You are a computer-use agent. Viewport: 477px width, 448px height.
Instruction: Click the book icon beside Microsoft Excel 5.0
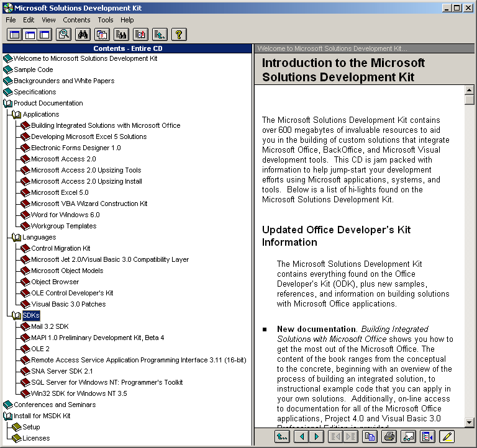tap(25, 193)
